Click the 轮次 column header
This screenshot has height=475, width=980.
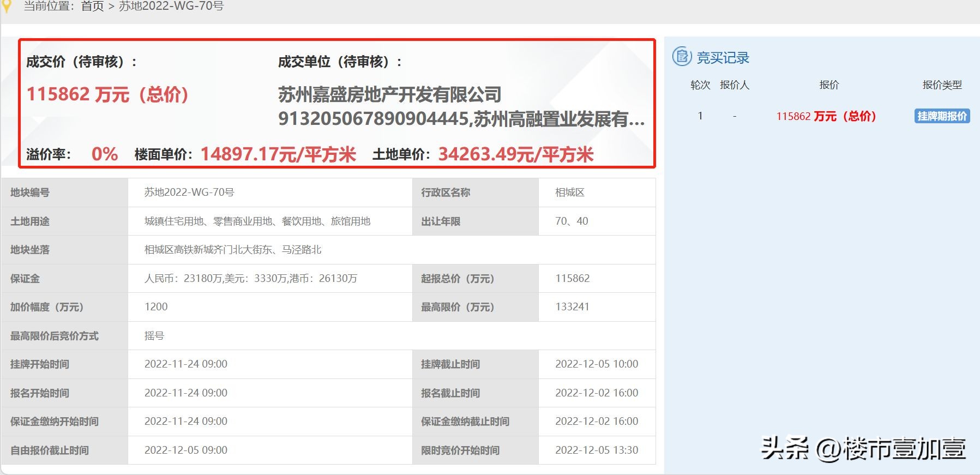coord(700,85)
